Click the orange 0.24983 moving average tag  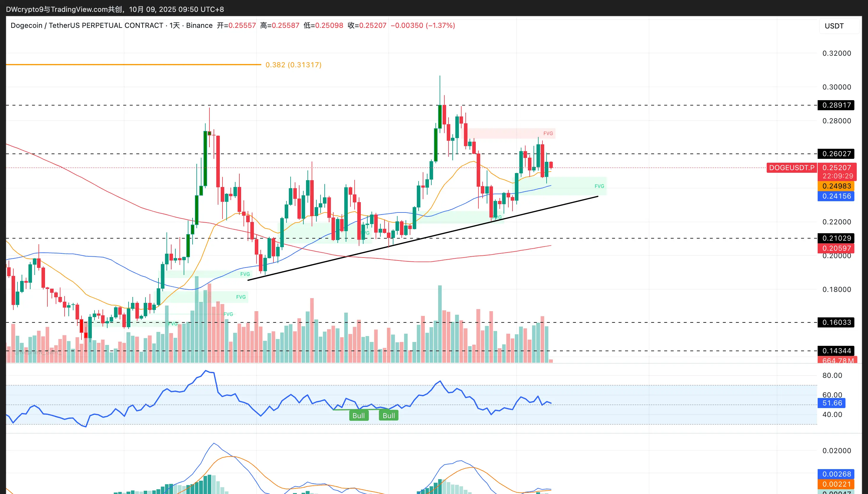tap(836, 186)
